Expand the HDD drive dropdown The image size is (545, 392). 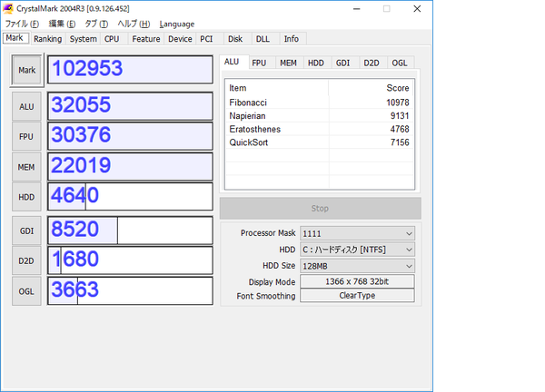pyautogui.click(x=357, y=250)
